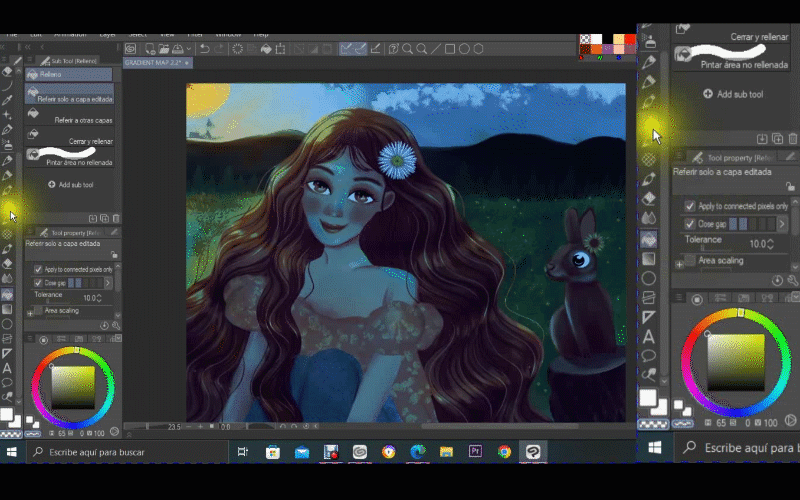The image size is (800, 500).
Task: Open the Tolerance stepper arrows in the right panel
Action: coord(771,244)
